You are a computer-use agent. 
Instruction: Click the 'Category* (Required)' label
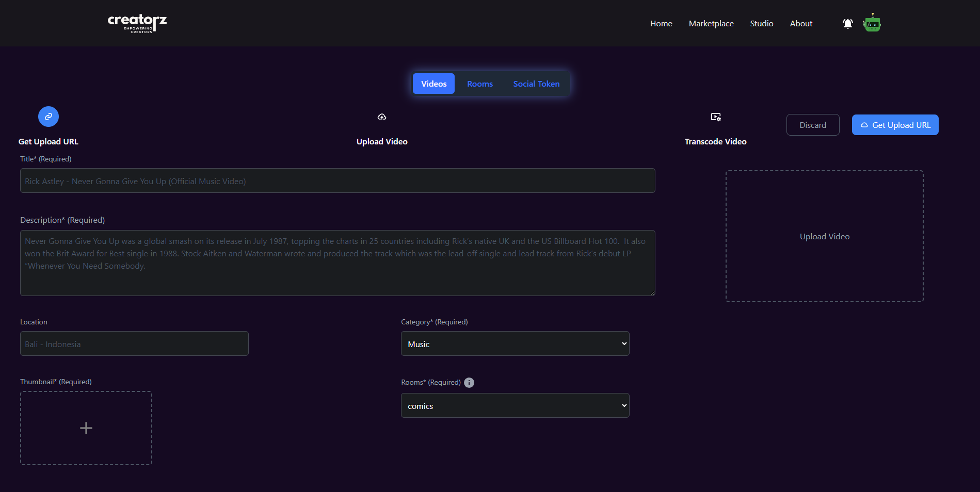click(435, 322)
